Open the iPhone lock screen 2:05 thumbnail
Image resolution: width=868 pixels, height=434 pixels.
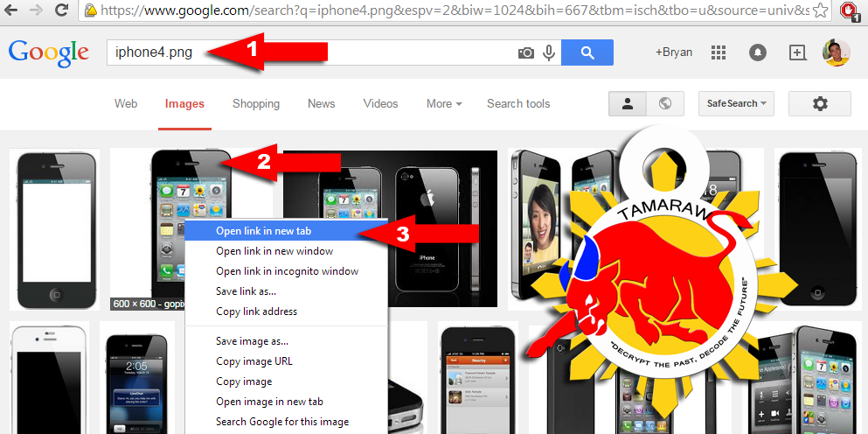pyautogui.click(x=136, y=377)
